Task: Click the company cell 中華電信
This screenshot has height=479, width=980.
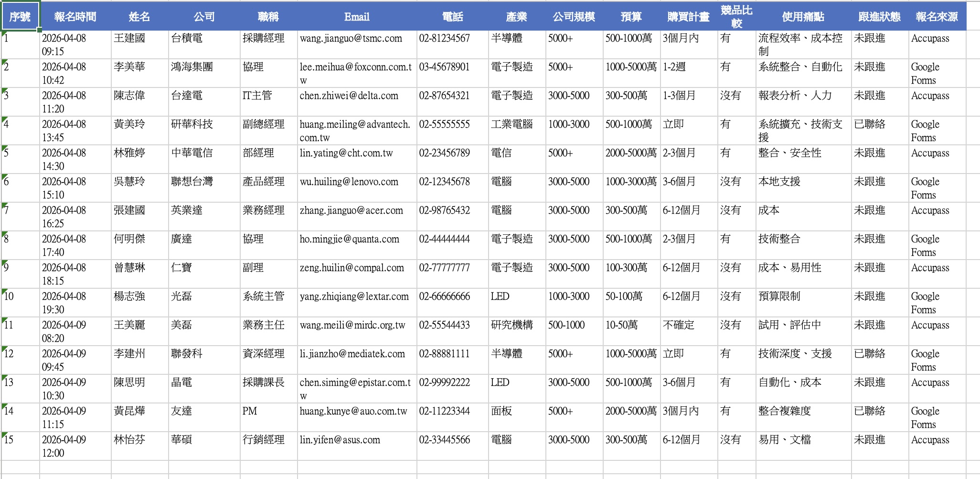Action: click(204, 160)
